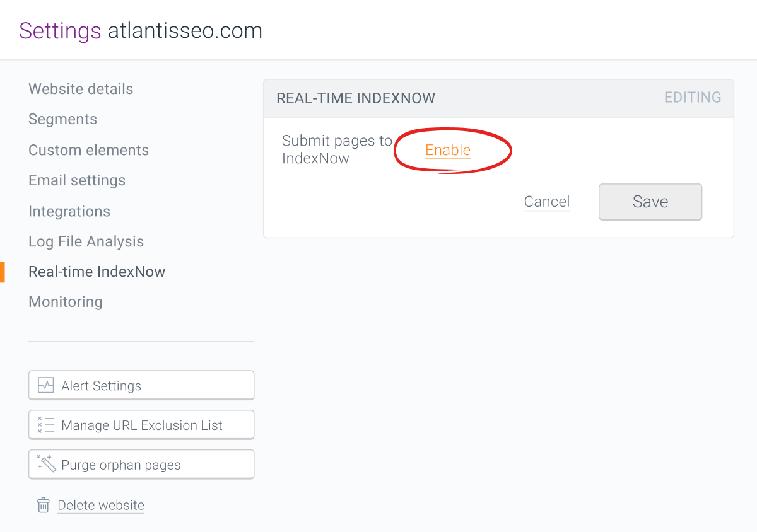Select Real-time IndexNow in the sidebar
This screenshot has height=532, width=757.
97,272
